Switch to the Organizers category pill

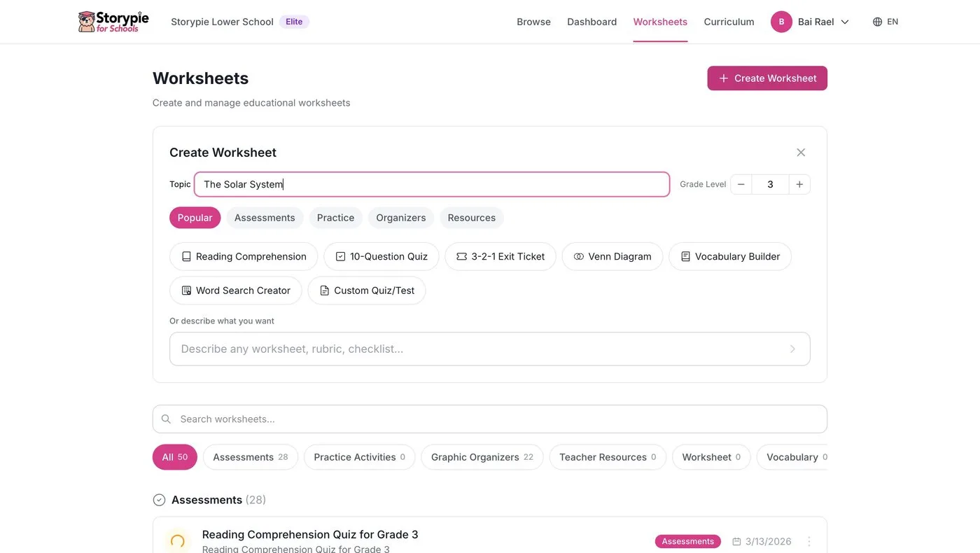pos(400,218)
